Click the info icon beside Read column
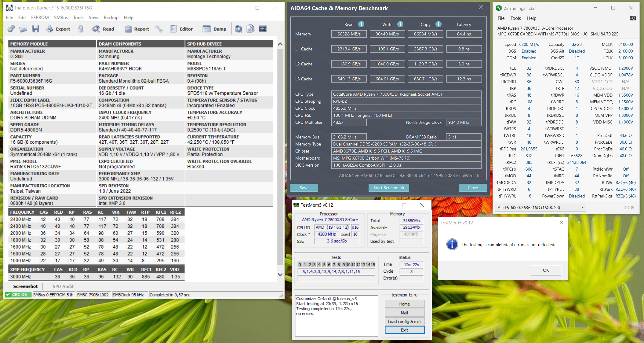 tap(361, 24)
